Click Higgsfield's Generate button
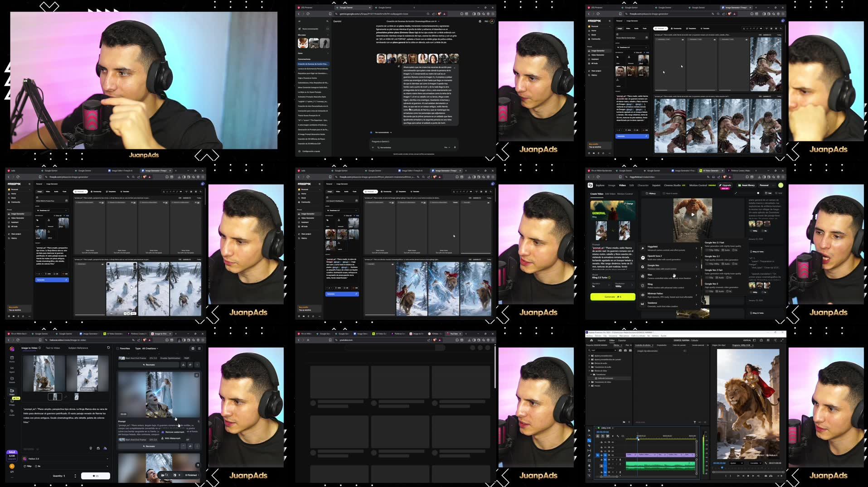The height and width of the screenshot is (487, 868). pyautogui.click(x=613, y=297)
